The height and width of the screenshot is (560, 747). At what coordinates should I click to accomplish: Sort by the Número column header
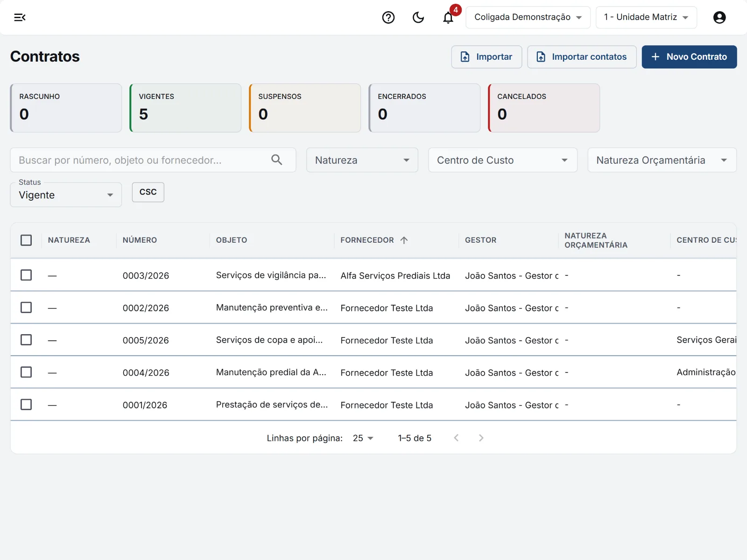coord(140,240)
